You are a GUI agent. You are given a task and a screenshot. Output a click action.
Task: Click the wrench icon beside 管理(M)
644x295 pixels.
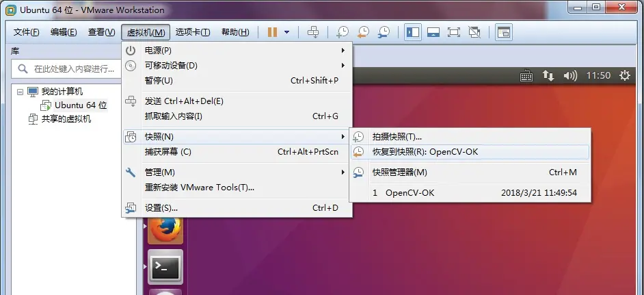tap(131, 172)
